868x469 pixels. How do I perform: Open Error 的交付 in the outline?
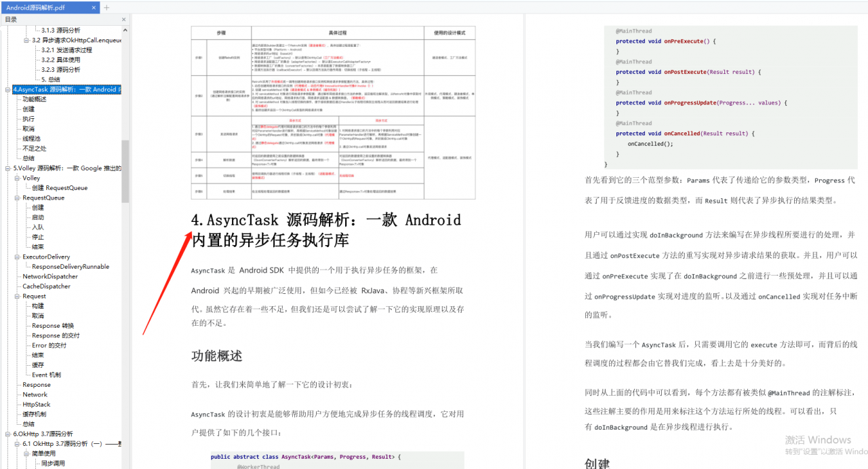(49, 345)
